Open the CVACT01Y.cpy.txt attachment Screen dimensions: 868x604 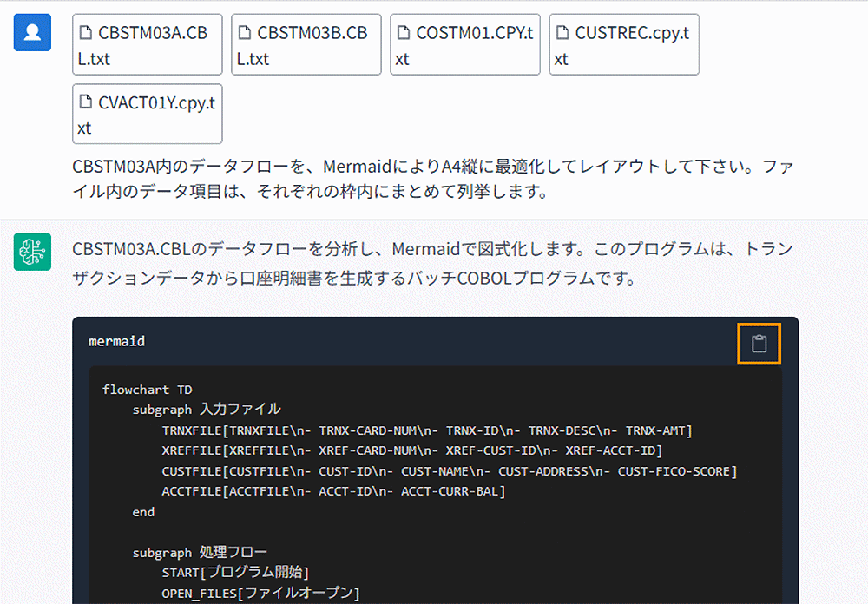pos(147,114)
